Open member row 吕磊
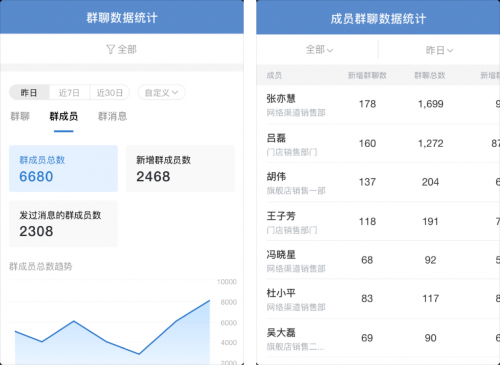Screen dimensions: 500x365 coord(378,143)
